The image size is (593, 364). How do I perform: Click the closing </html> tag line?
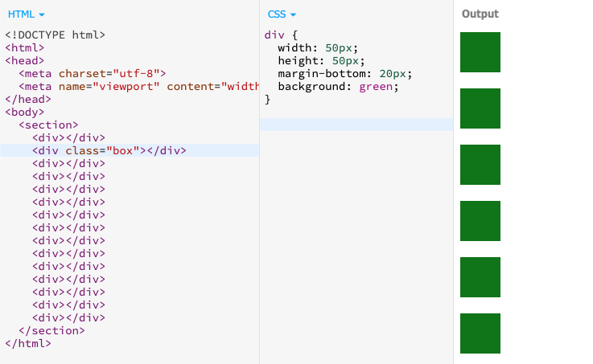coord(28,343)
